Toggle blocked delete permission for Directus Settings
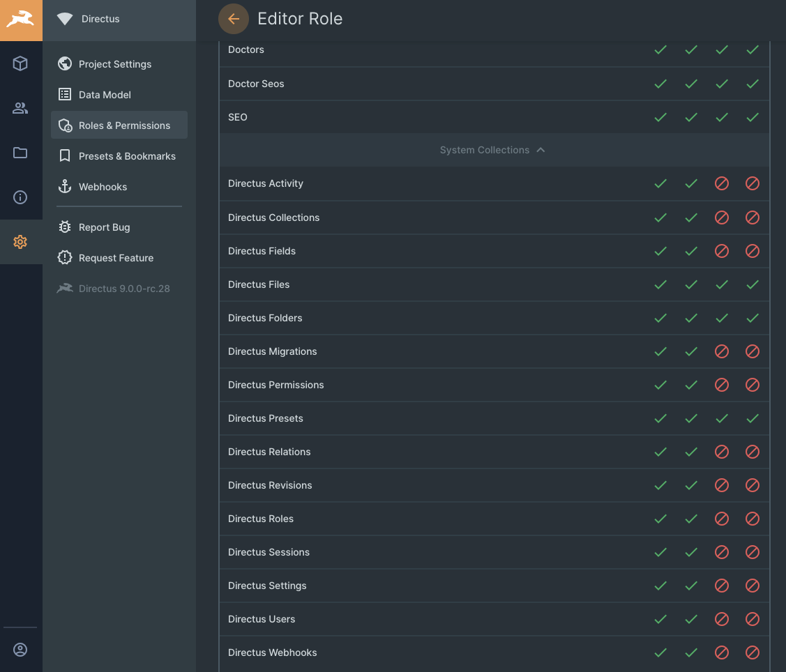This screenshot has width=786, height=672. click(753, 586)
